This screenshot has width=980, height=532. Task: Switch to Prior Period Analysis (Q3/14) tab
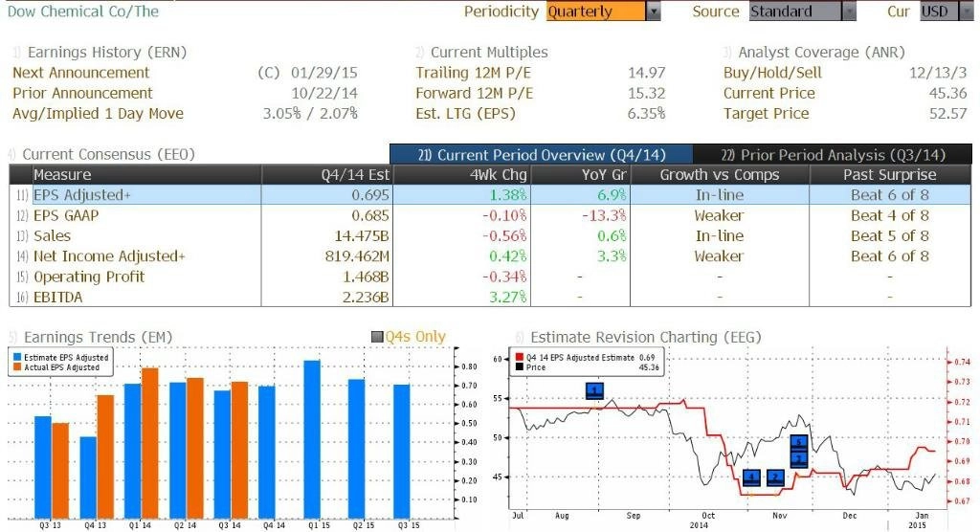(833, 154)
